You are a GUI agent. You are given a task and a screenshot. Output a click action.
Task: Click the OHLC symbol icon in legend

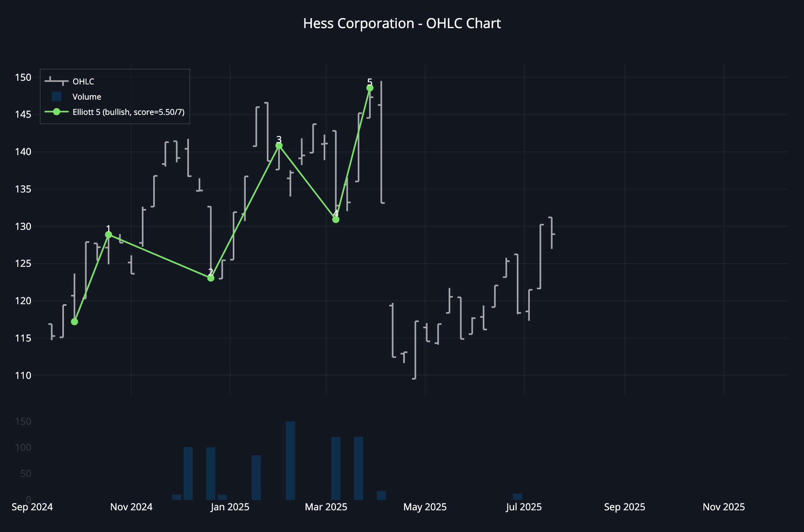[57, 81]
